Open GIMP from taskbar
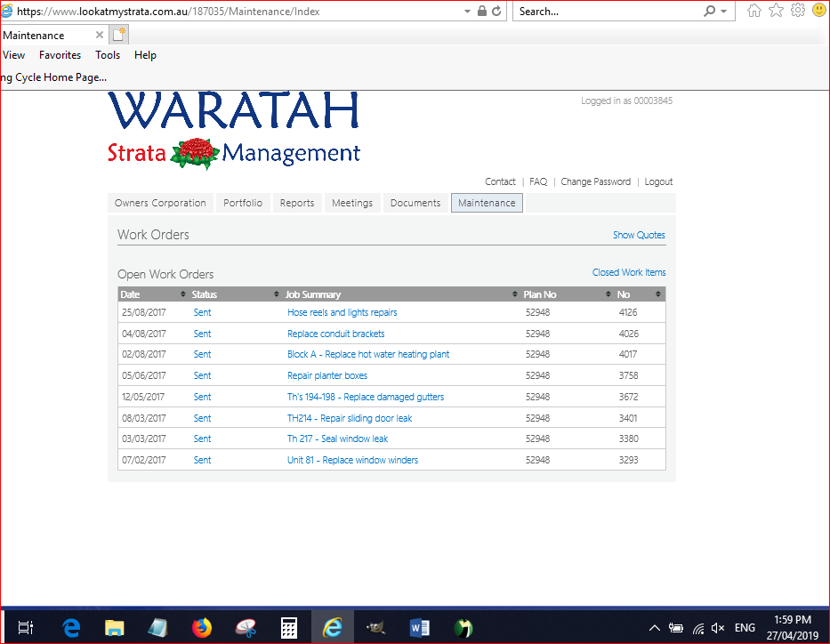This screenshot has width=830, height=644. pyautogui.click(x=375, y=628)
